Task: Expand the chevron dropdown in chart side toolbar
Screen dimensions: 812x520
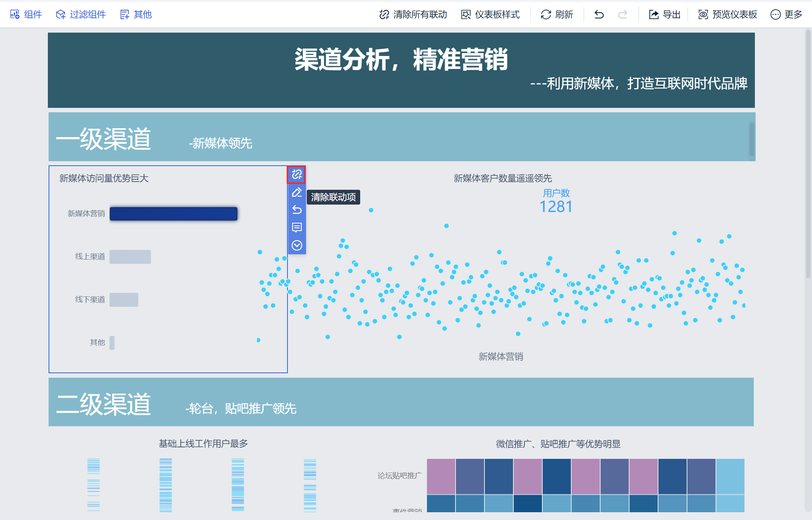Action: [x=297, y=245]
